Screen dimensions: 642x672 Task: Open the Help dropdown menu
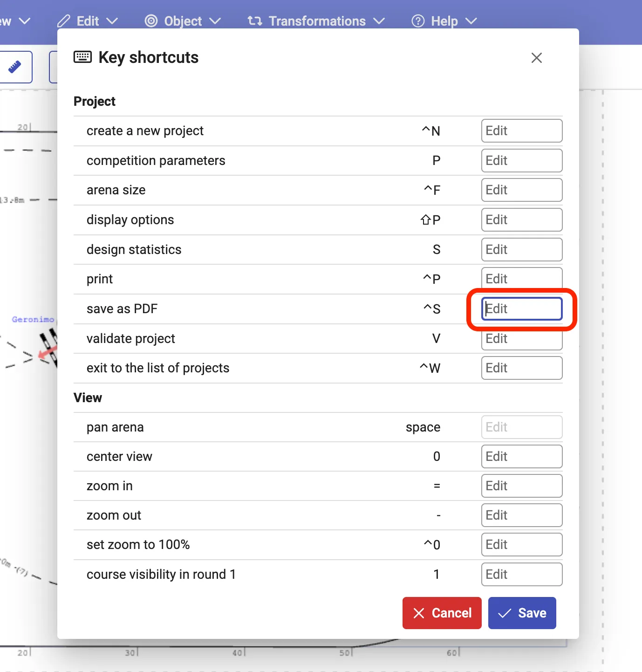pyautogui.click(x=444, y=21)
